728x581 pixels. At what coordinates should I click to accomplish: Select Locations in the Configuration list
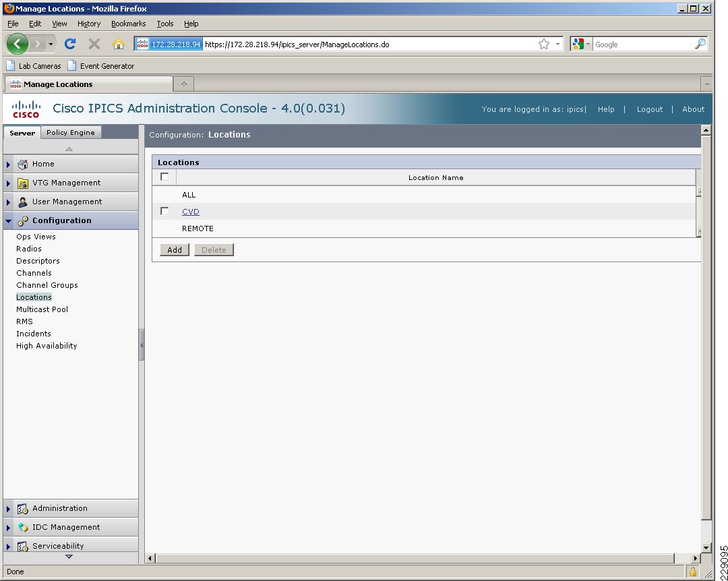34,297
